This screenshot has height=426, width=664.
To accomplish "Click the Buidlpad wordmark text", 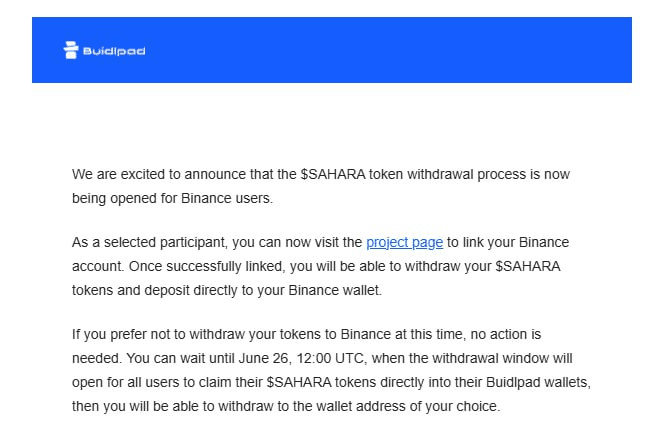I will 114,51.
